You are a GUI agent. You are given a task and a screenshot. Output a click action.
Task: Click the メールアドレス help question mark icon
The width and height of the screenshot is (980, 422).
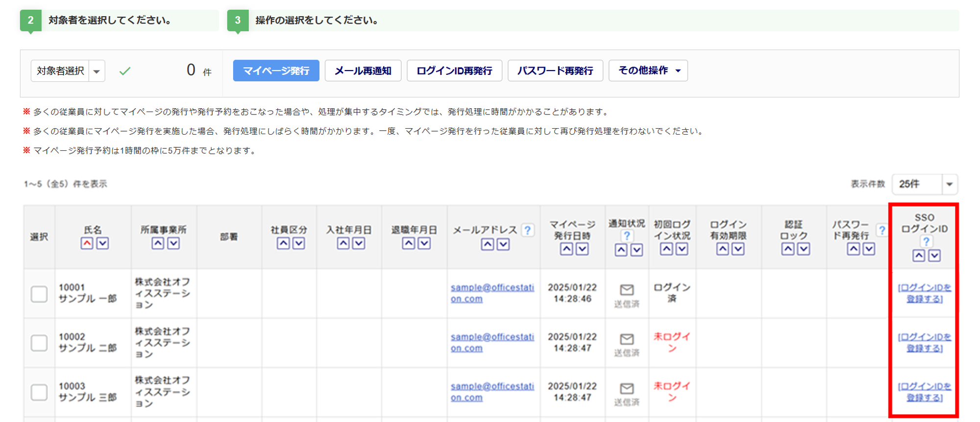pyautogui.click(x=528, y=230)
